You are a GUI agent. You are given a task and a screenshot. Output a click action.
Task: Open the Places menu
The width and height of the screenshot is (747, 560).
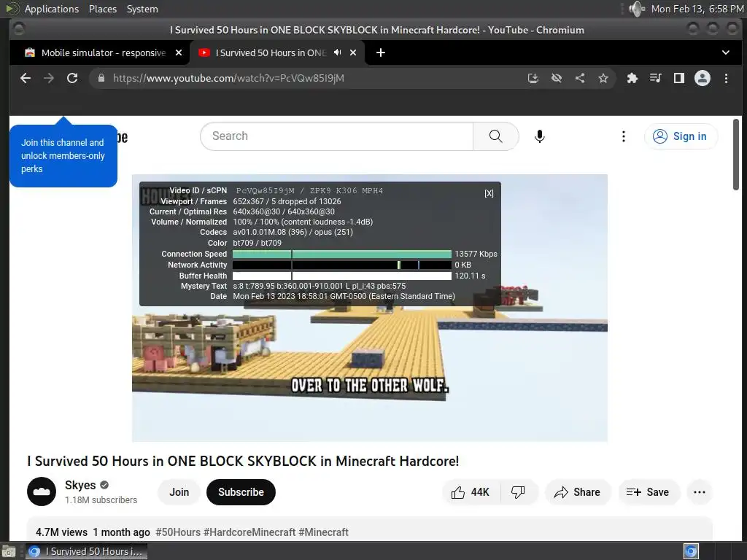(102, 9)
